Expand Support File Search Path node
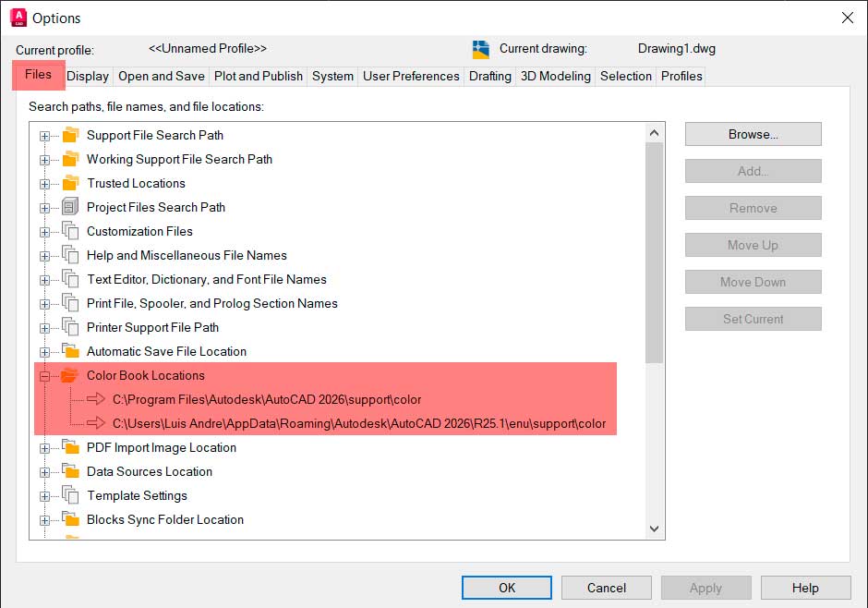This screenshot has height=608, width=868. click(x=45, y=136)
